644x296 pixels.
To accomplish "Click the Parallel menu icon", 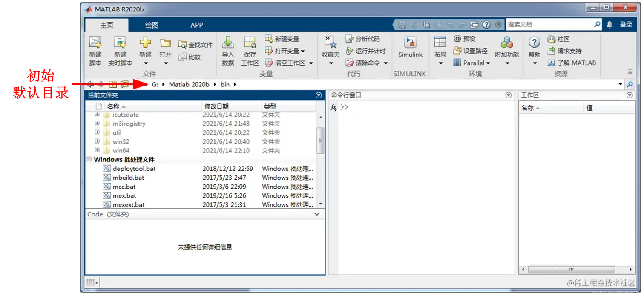I will [x=457, y=63].
